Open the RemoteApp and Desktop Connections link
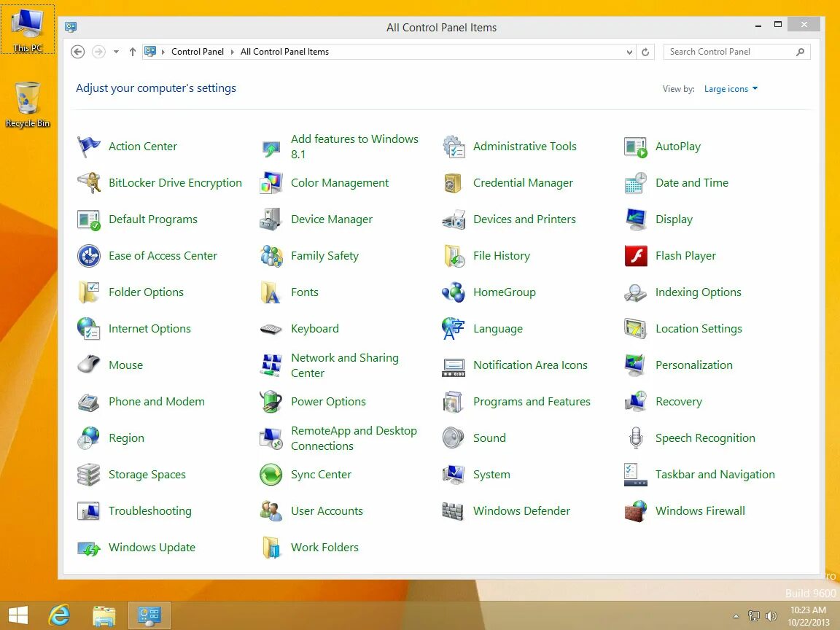 click(x=354, y=437)
